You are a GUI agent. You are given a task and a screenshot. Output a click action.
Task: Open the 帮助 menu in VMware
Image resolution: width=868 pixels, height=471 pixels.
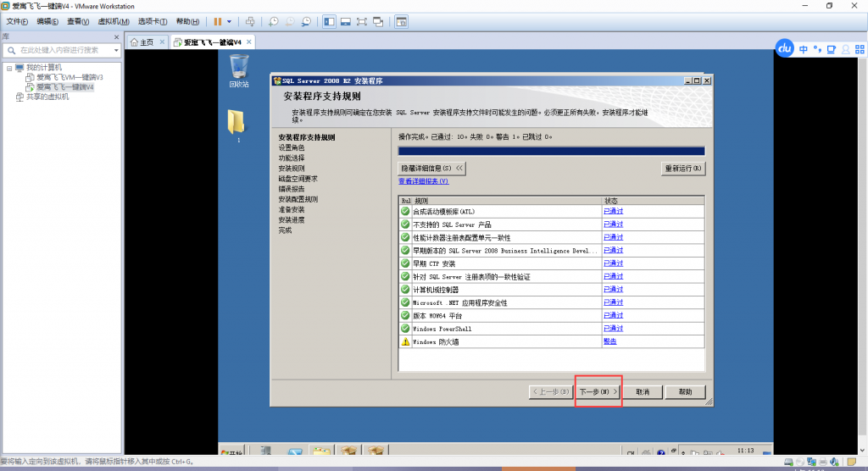(x=187, y=21)
